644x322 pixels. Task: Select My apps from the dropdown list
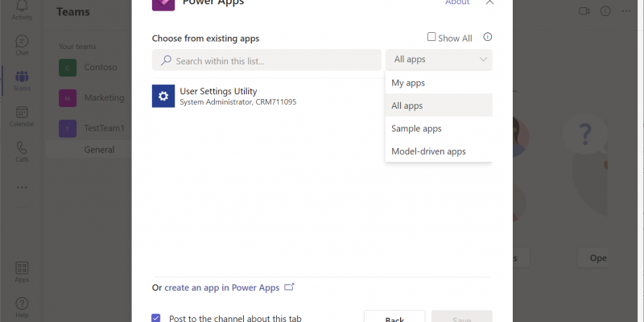pos(408,83)
